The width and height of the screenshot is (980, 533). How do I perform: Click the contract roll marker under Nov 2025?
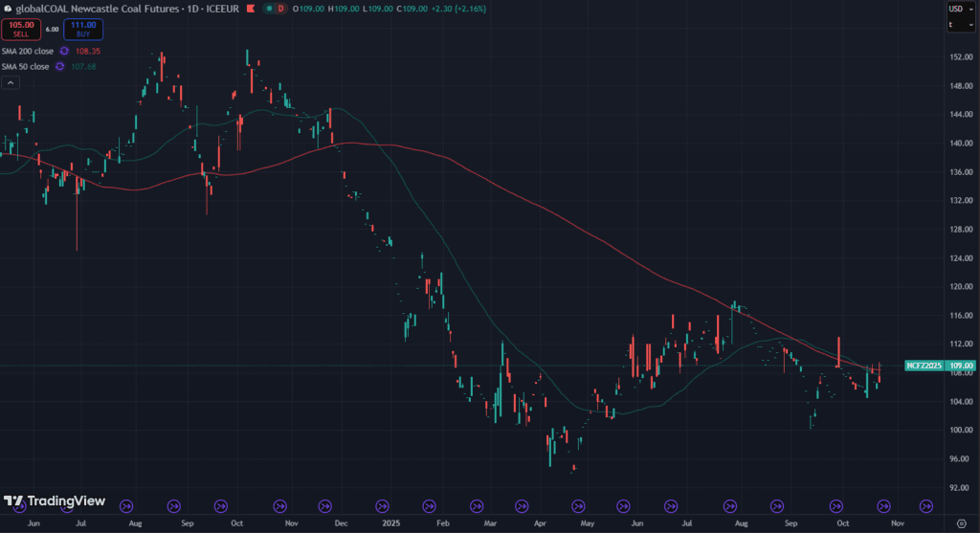(x=926, y=505)
